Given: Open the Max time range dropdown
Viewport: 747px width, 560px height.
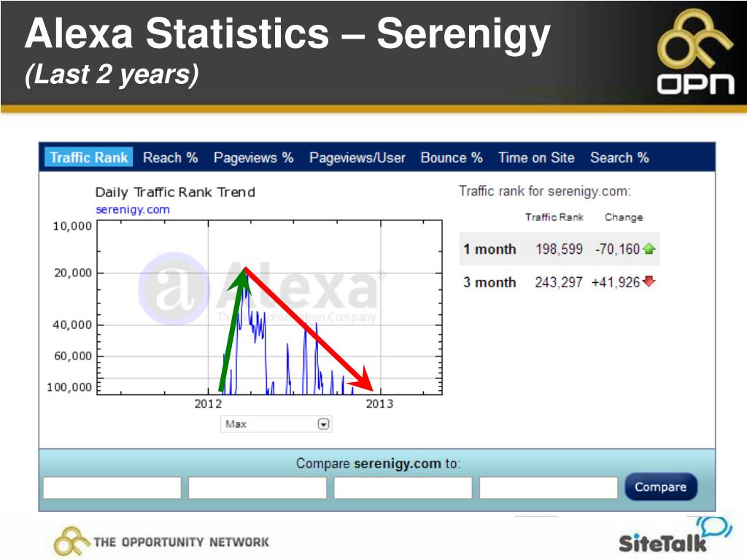Looking at the screenshot, I should (x=276, y=424).
